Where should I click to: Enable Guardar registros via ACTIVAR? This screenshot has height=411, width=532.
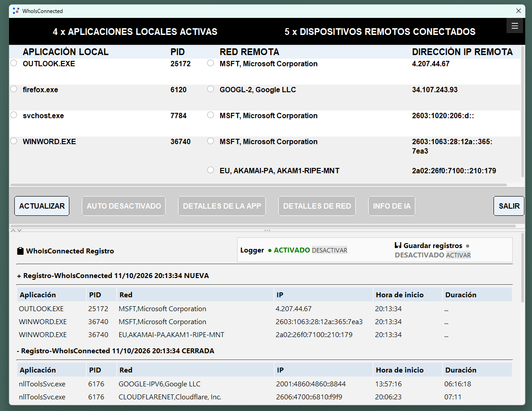458,255
